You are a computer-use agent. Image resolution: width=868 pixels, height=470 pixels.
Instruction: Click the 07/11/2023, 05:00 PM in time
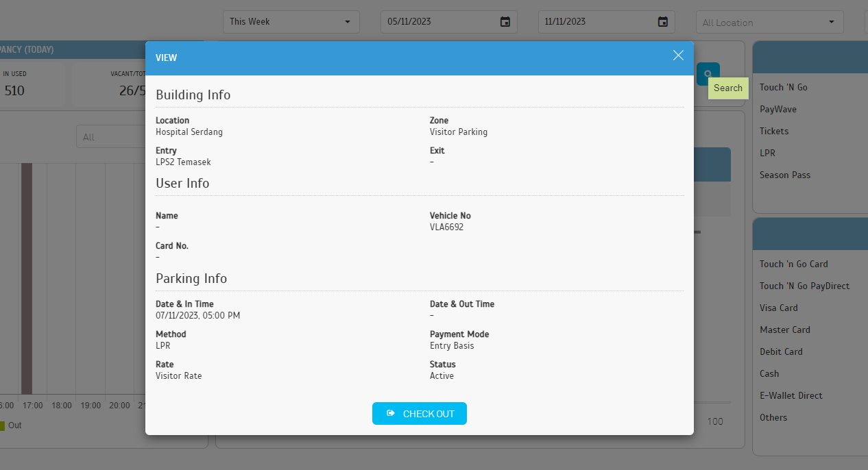198,315
